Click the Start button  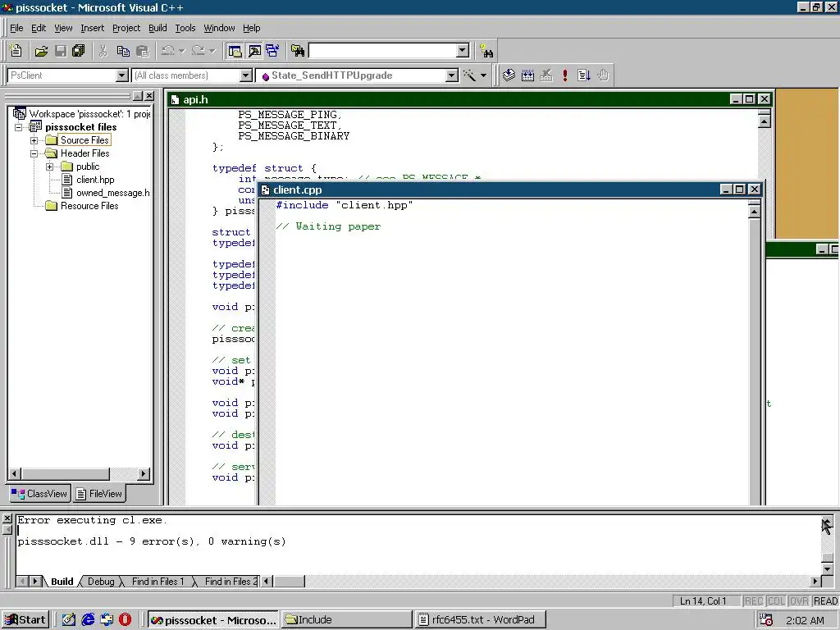click(25, 620)
